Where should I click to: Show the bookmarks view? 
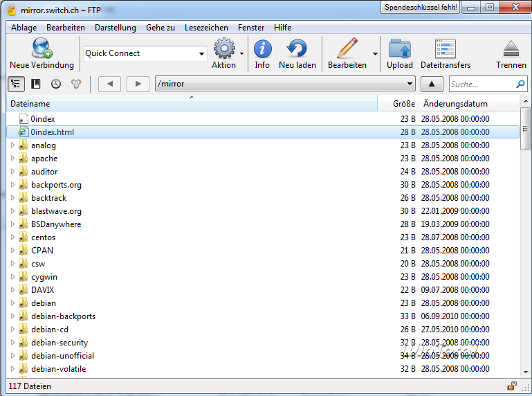(35, 84)
